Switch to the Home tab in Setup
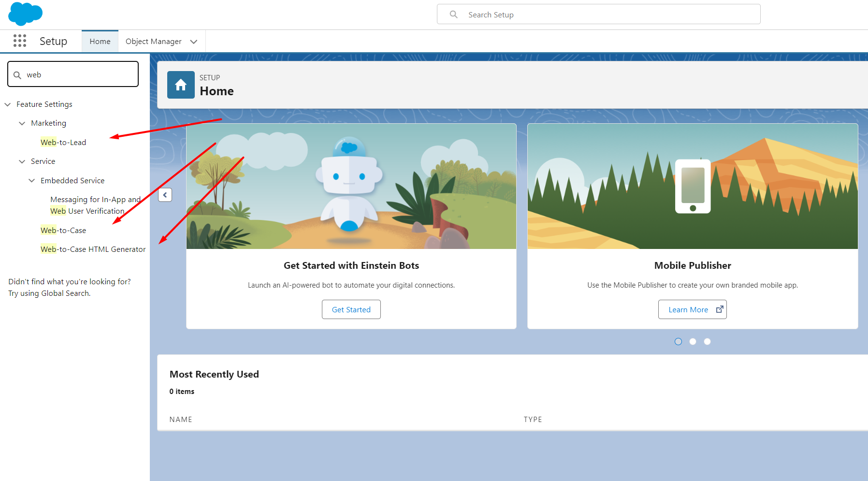The width and height of the screenshot is (868, 481). pos(100,41)
